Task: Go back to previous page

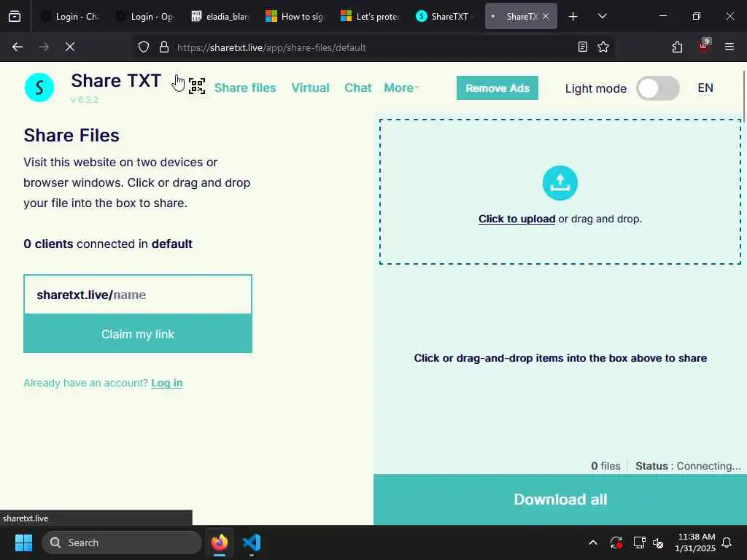Action: click(18, 47)
